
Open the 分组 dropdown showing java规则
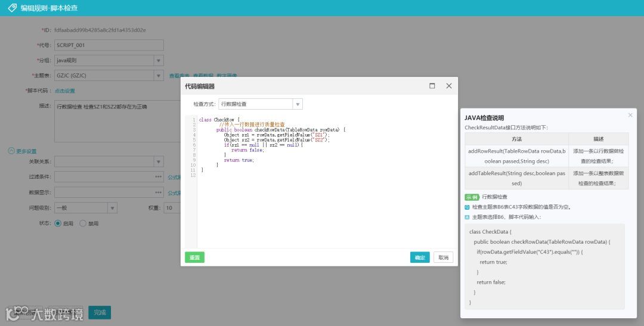pyautogui.click(x=109, y=60)
